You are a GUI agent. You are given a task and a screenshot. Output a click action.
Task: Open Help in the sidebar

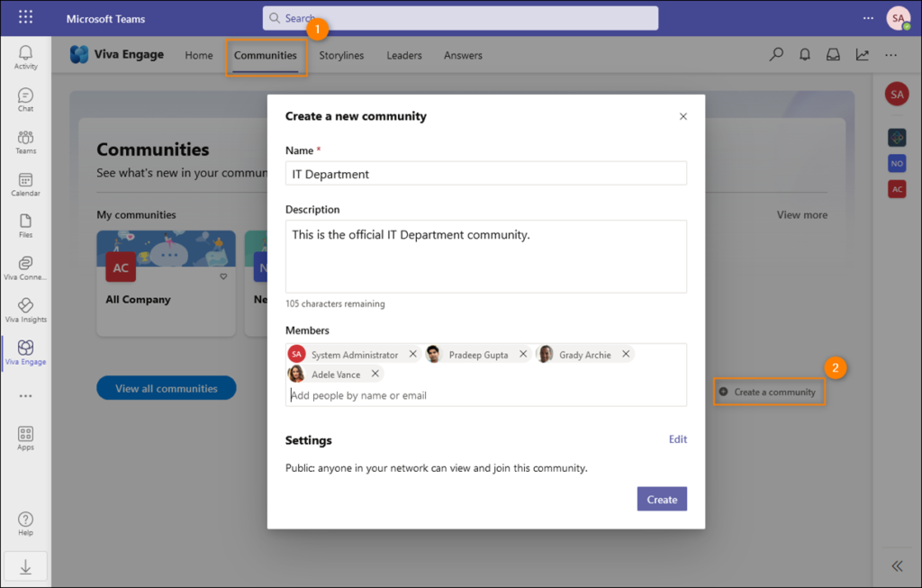[x=25, y=524]
